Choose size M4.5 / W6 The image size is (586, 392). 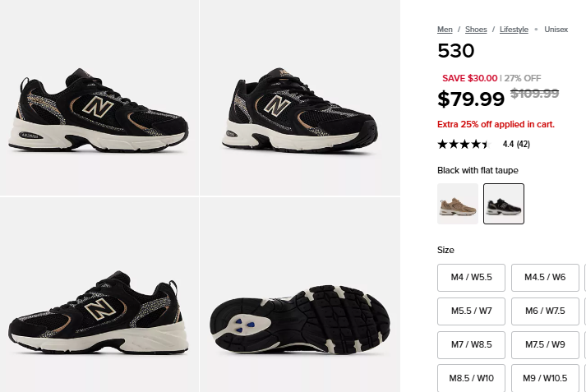tap(545, 277)
